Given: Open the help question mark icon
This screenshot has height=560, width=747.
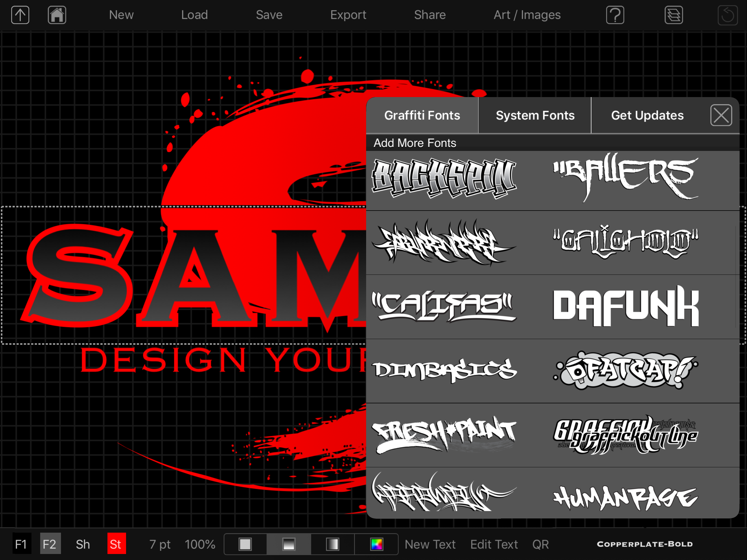Looking at the screenshot, I should tap(615, 15).
